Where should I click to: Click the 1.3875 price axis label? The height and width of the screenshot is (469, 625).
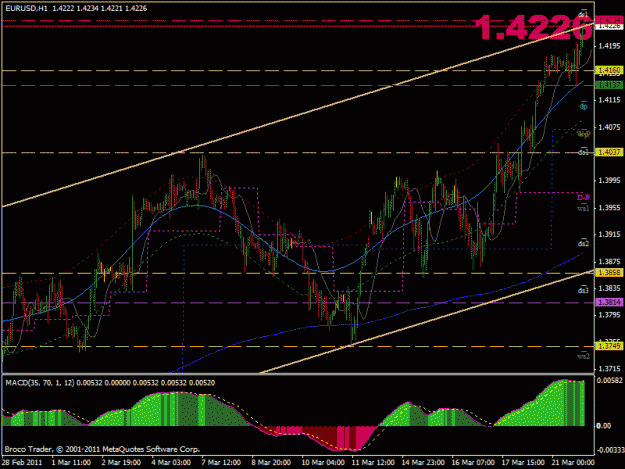(609, 261)
